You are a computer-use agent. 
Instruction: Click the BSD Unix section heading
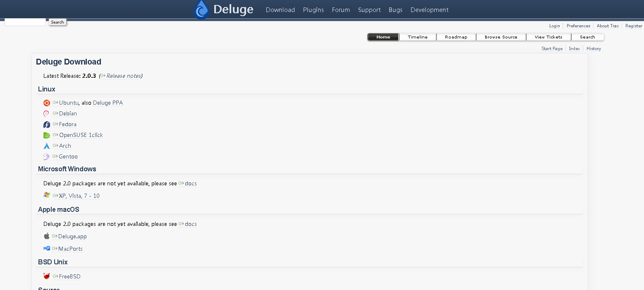point(53,262)
